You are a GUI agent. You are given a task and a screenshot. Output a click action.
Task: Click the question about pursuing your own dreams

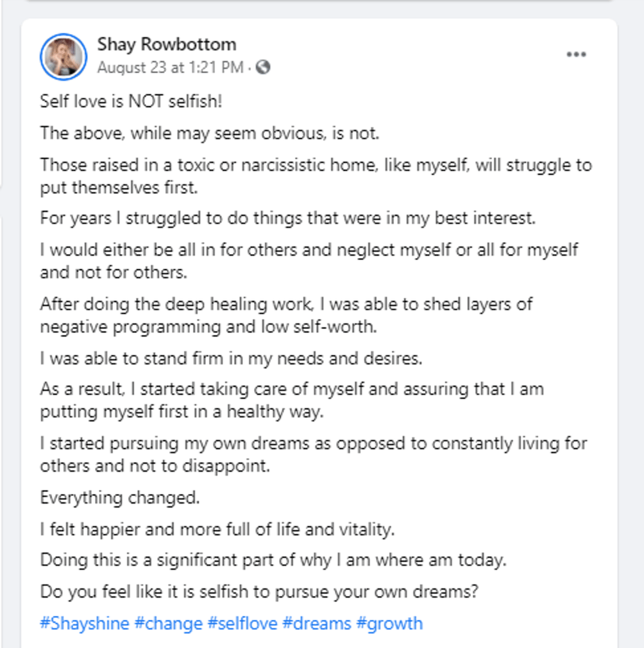(x=259, y=592)
